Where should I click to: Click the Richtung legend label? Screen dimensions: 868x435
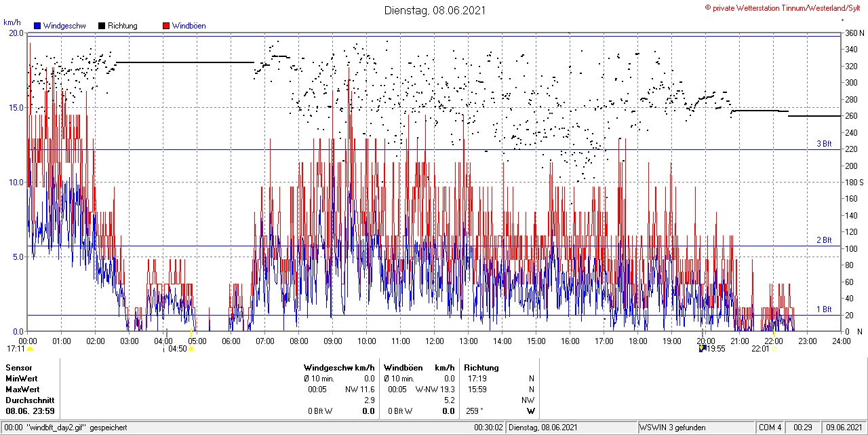[x=122, y=26]
